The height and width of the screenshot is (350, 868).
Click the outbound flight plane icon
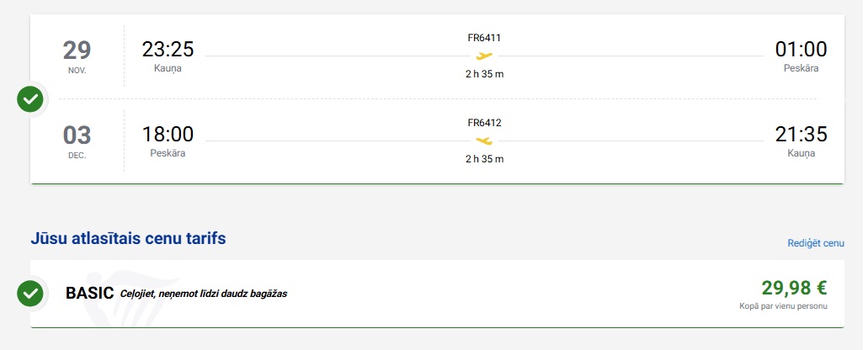point(483,56)
